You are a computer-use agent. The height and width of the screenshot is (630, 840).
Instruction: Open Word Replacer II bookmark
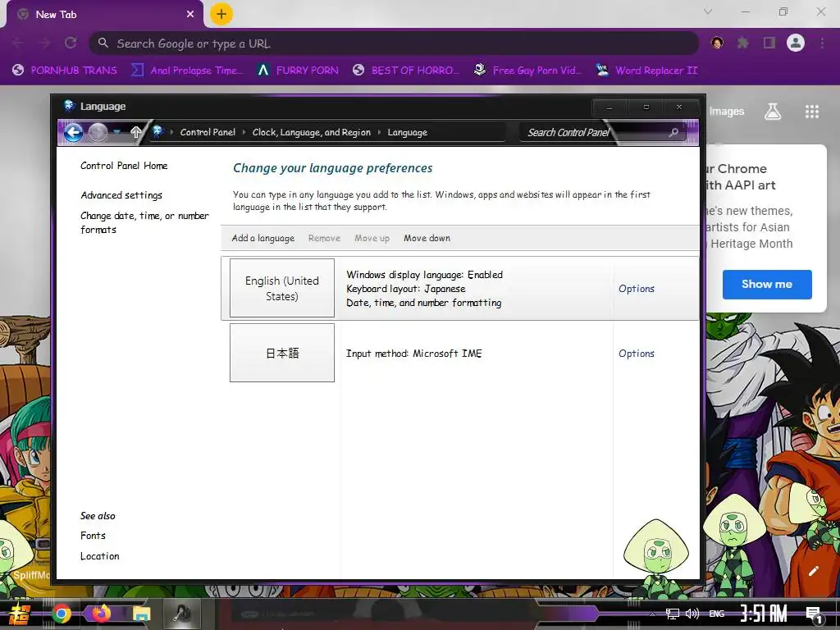click(x=647, y=71)
